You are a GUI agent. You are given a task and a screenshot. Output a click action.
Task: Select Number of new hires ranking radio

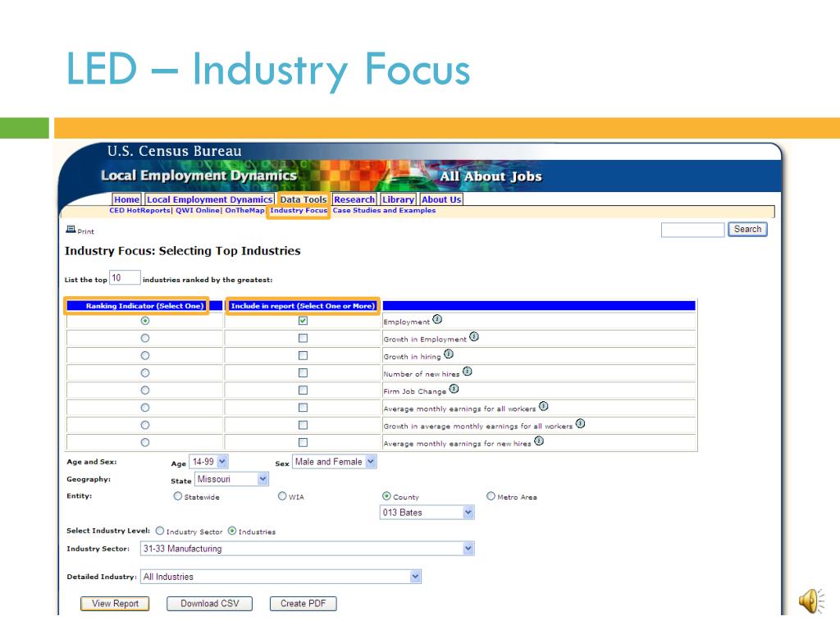pos(144,373)
